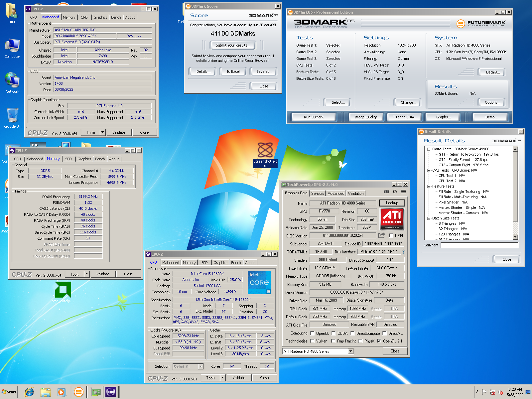Viewport: 532px width, 399px height.
Task: Click To Excel in 3DMark Score
Action: (x=233, y=71)
